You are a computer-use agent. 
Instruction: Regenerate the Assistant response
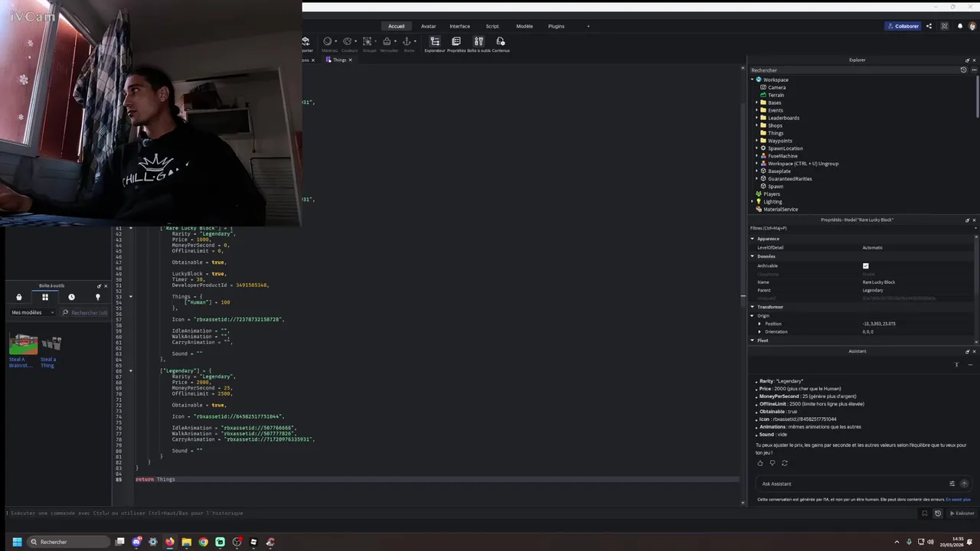(x=785, y=463)
